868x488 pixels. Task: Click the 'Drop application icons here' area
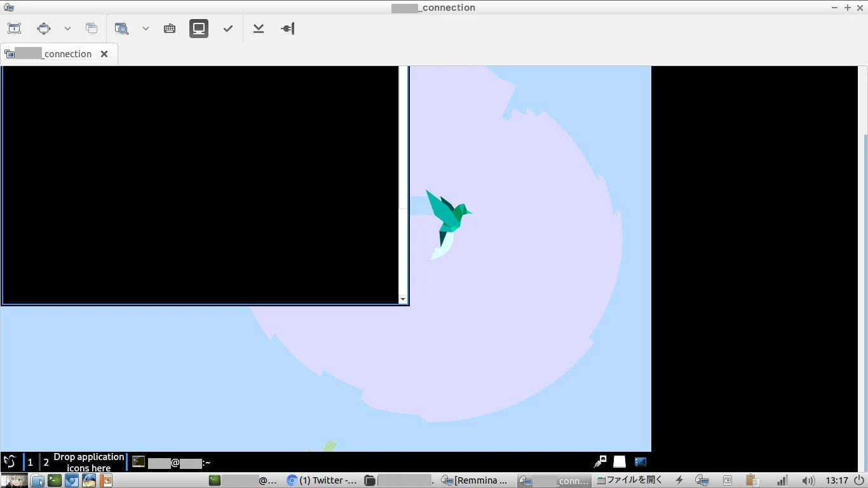click(89, 462)
